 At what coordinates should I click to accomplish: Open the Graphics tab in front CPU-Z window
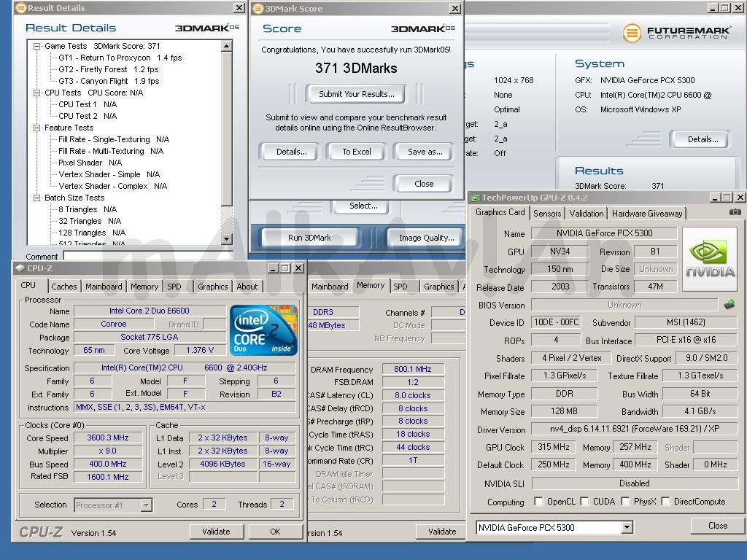click(212, 286)
